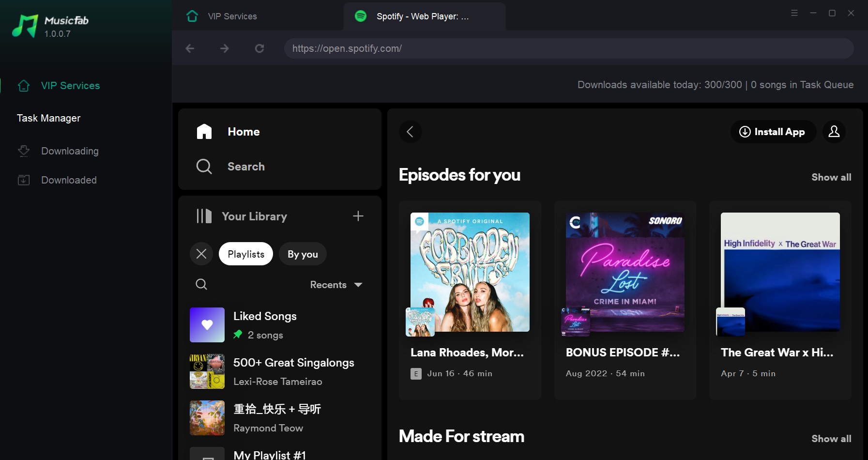This screenshot has height=460, width=868.
Task: Click the Spotify Search magnifier icon
Action: coord(204,167)
